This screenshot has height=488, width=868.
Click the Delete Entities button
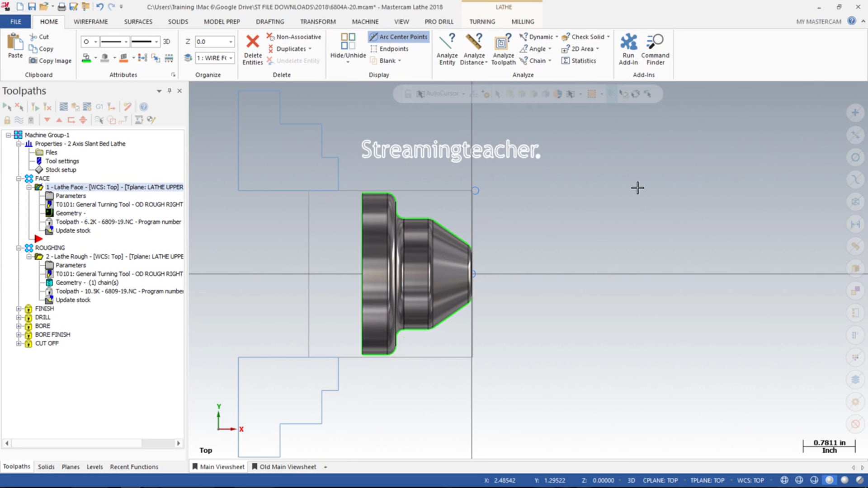coord(252,49)
